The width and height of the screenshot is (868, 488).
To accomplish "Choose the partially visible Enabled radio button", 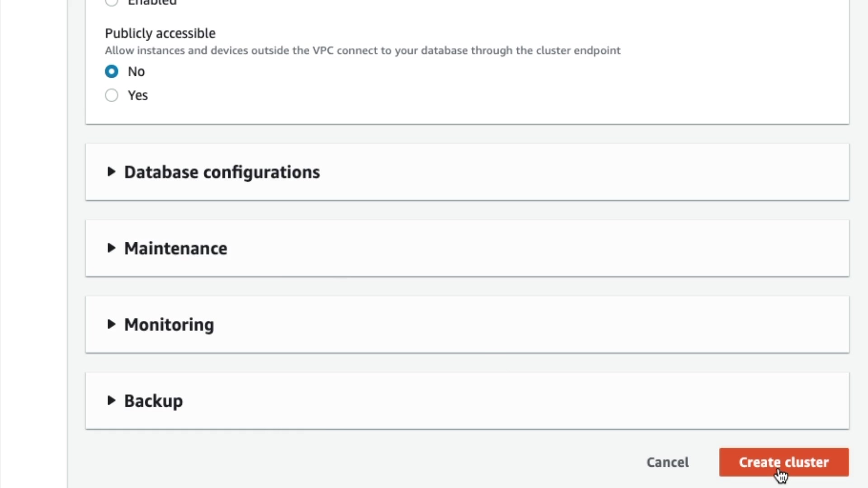I will (112, 2).
